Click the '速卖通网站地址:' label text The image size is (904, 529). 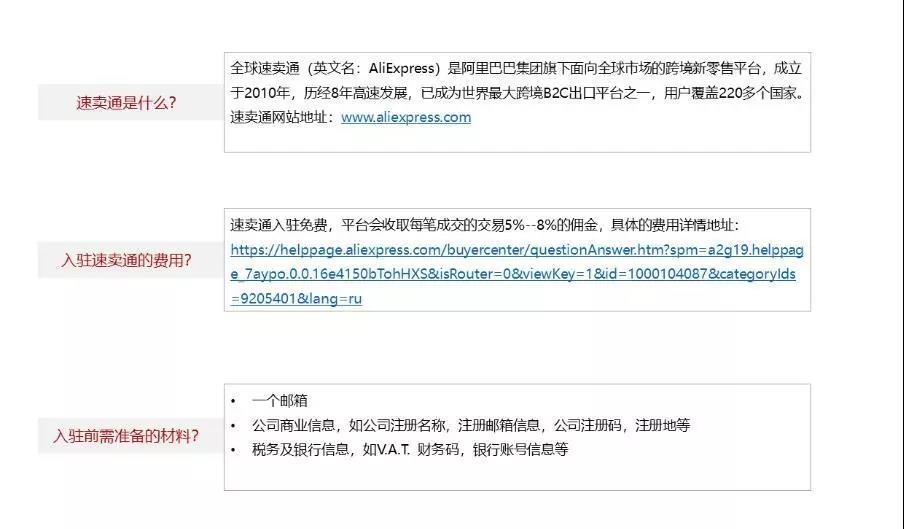[283, 117]
